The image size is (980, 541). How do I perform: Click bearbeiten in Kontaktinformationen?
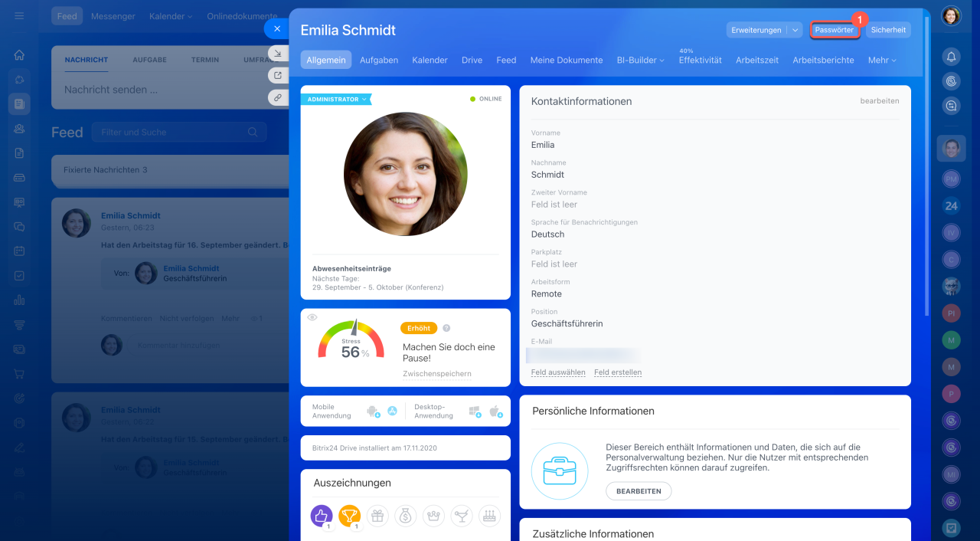(x=880, y=101)
